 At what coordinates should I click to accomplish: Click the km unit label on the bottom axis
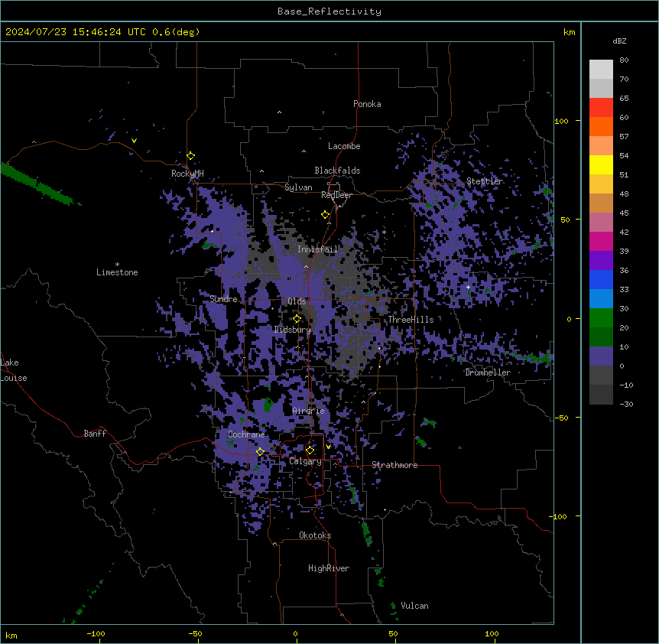(11, 635)
